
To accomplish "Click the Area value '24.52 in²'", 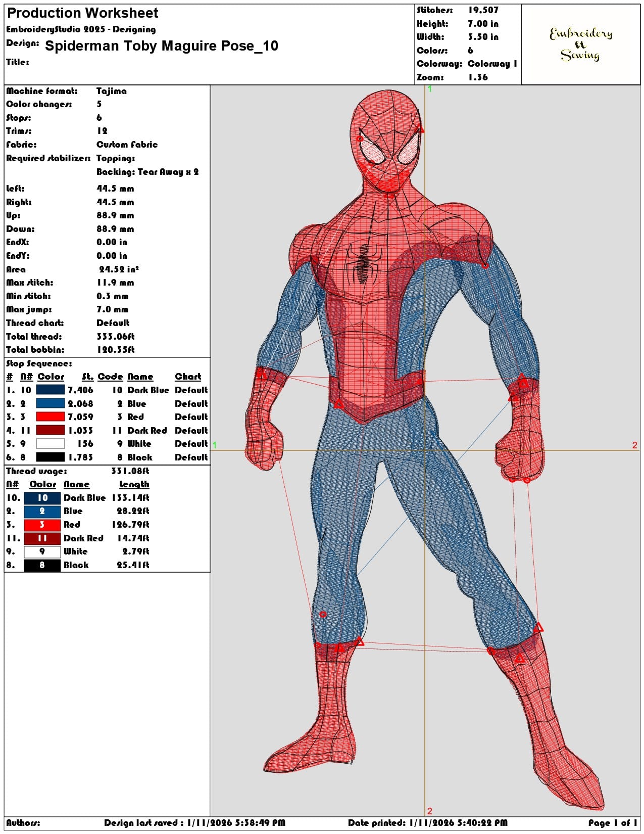I will click(x=119, y=269).
